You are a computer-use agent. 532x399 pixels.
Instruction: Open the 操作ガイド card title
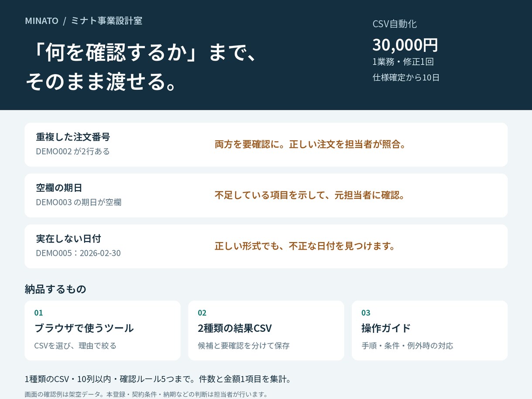click(x=386, y=328)
